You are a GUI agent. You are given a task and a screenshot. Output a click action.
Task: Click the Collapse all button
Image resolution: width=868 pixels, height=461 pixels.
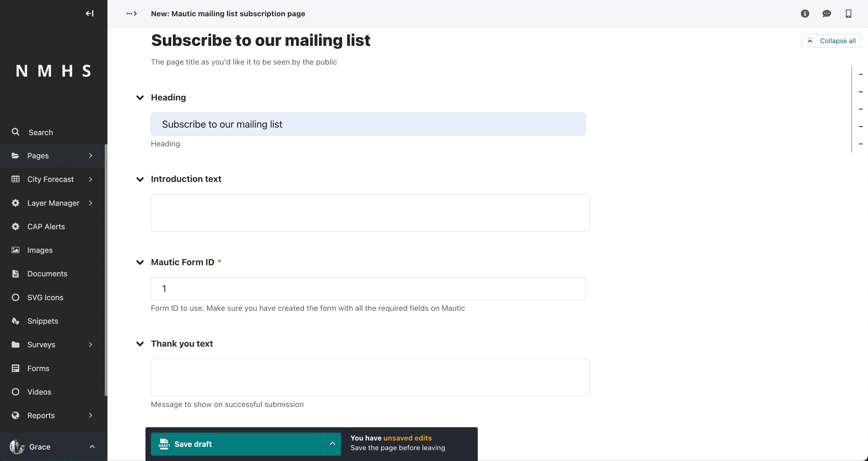click(x=831, y=41)
